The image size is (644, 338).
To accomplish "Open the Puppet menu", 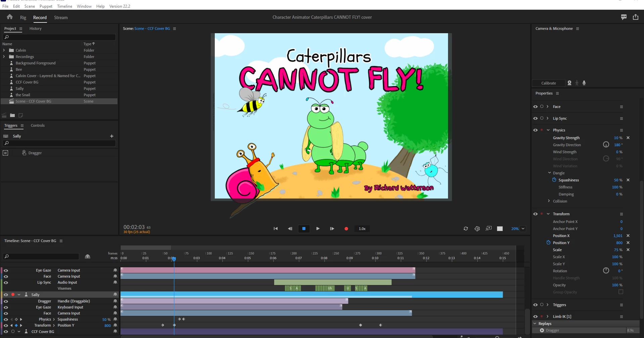I will 46,6.
